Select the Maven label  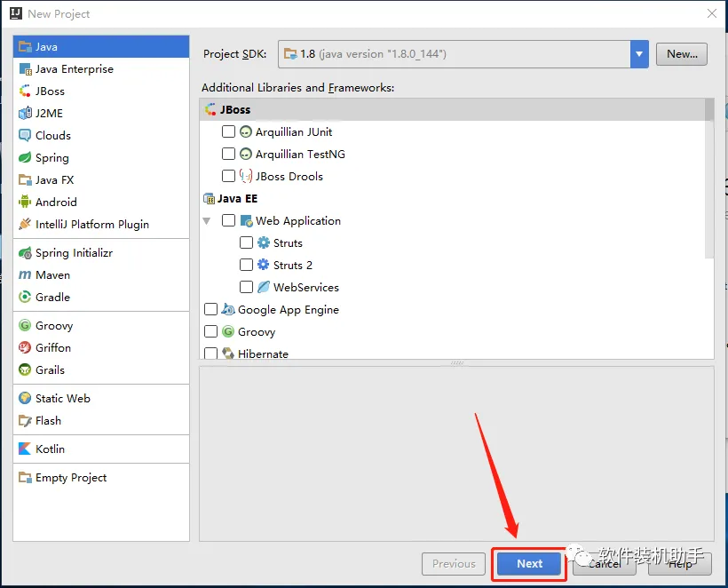pyautogui.click(x=52, y=275)
